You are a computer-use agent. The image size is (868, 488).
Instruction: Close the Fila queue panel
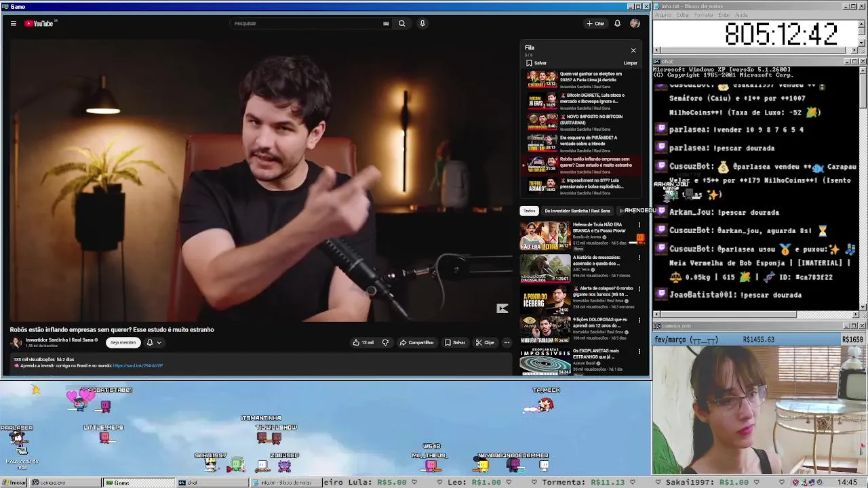tap(633, 50)
